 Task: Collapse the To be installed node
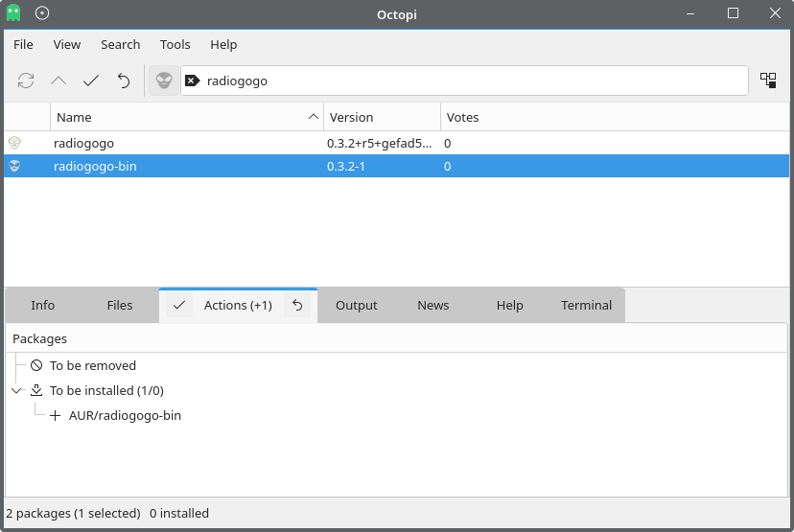click(16, 390)
